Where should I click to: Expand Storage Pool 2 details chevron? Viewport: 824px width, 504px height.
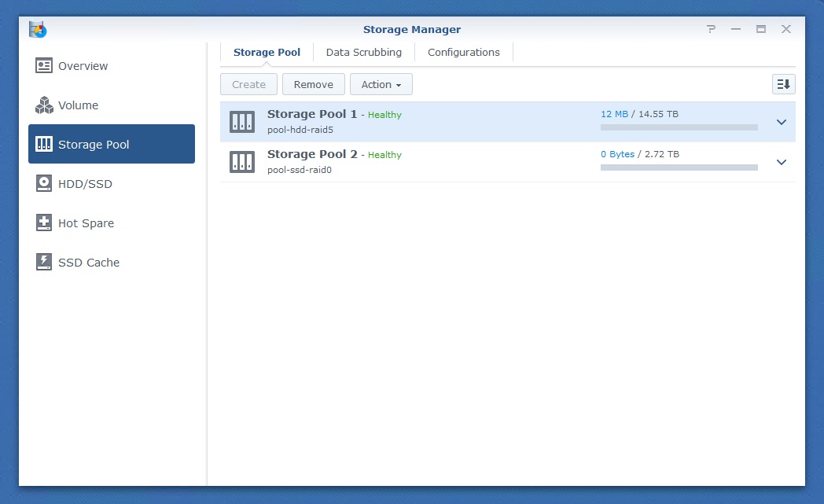coord(781,162)
